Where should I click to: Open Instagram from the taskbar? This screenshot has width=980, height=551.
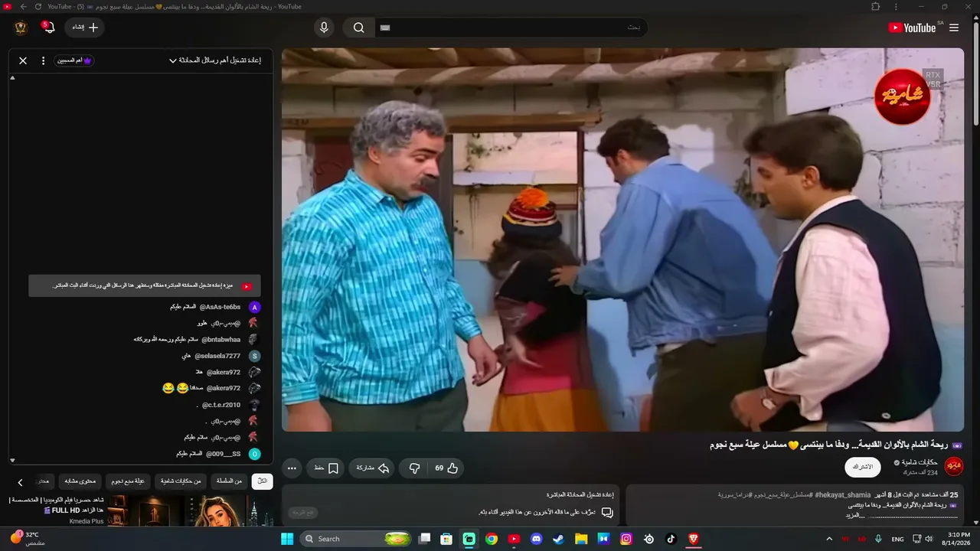[626, 539]
